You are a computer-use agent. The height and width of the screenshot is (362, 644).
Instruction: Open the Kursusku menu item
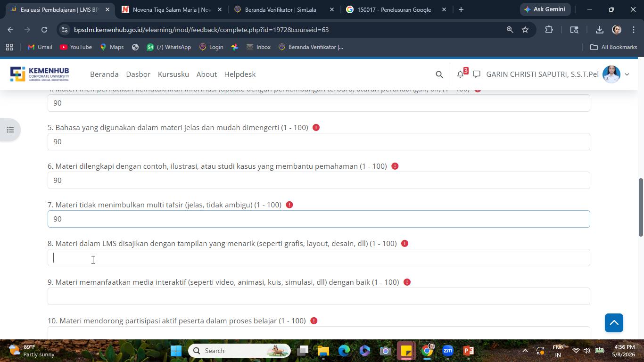(173, 74)
